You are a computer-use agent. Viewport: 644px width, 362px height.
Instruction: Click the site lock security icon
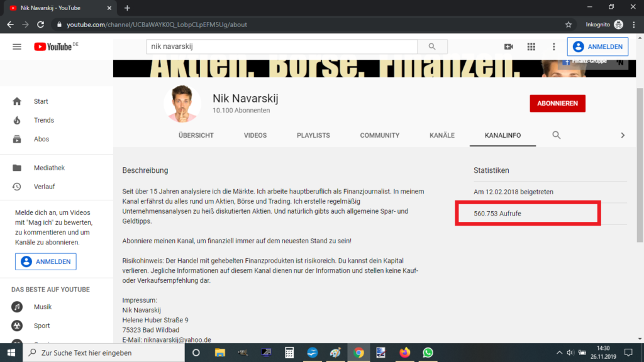tap(59, 25)
